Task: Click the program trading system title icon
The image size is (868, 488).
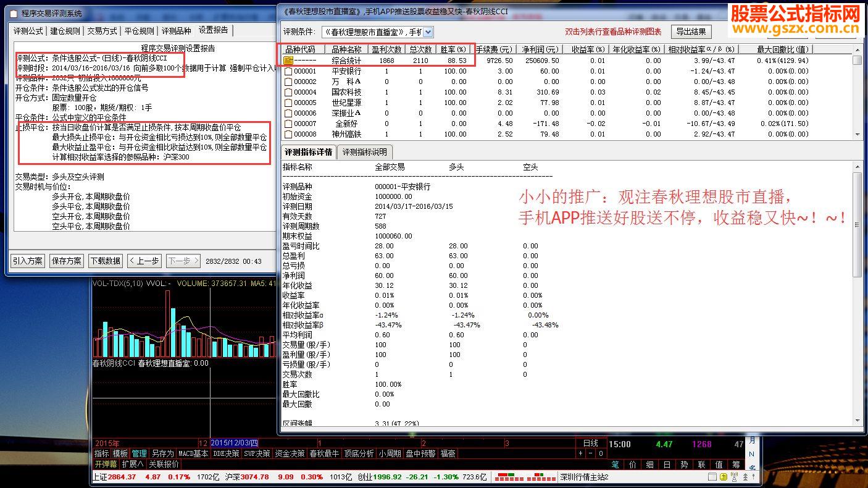Action: point(13,12)
